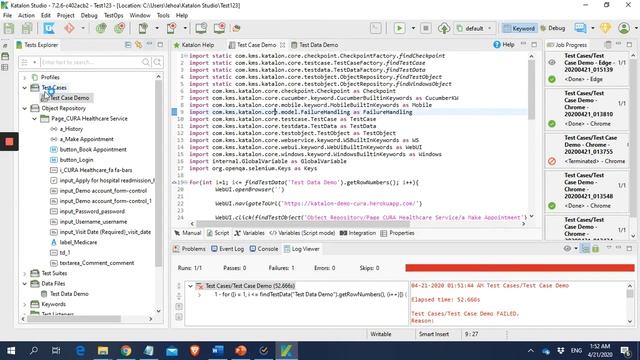Viewport: 640px width, 360px height.
Task: Open the Event Log tab
Action: [x=227, y=249]
